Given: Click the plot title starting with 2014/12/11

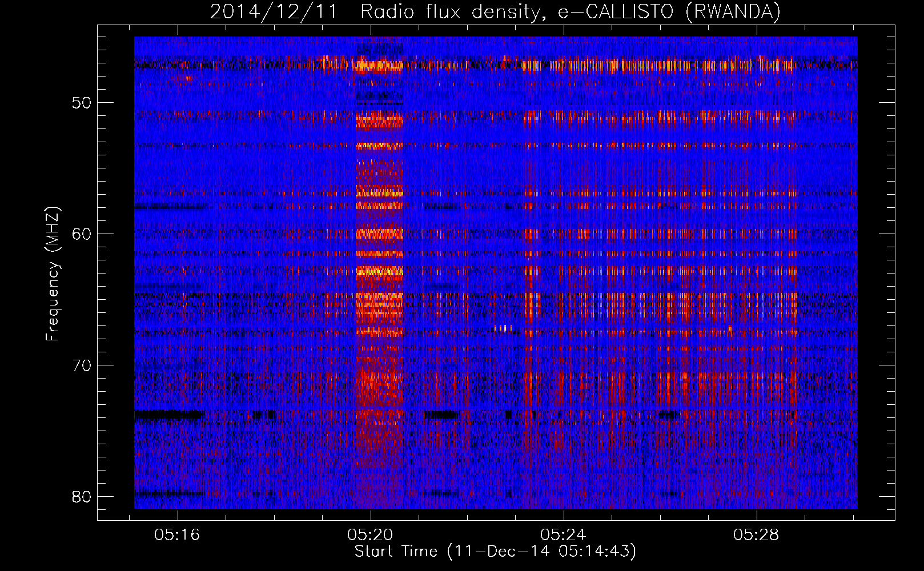Looking at the screenshot, I should 495,11.
